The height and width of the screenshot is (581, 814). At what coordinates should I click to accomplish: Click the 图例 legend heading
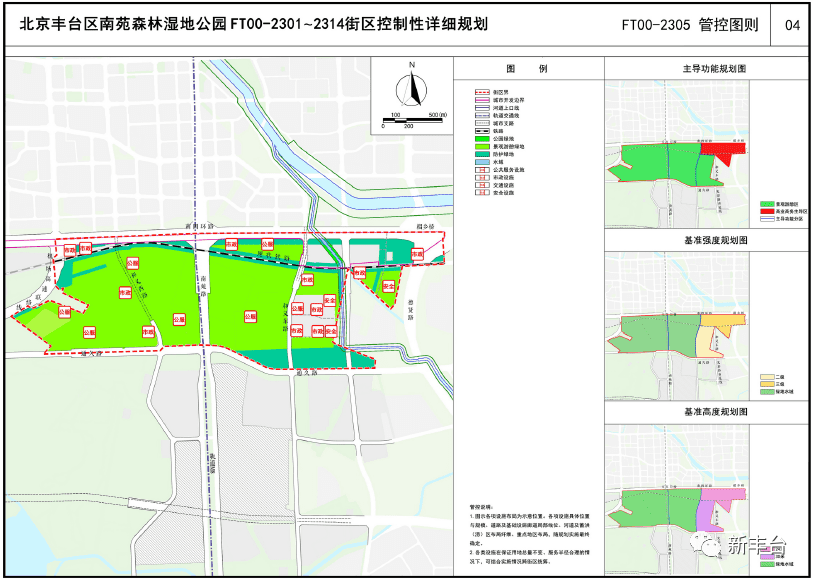pyautogui.click(x=527, y=70)
